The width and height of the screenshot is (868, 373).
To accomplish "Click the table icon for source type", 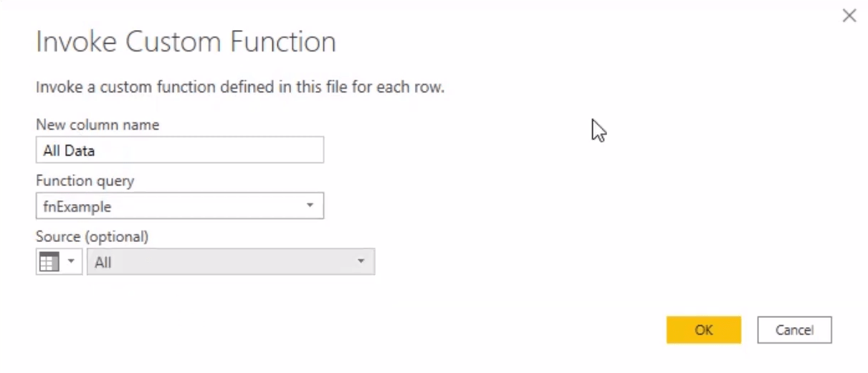I will click(x=49, y=262).
